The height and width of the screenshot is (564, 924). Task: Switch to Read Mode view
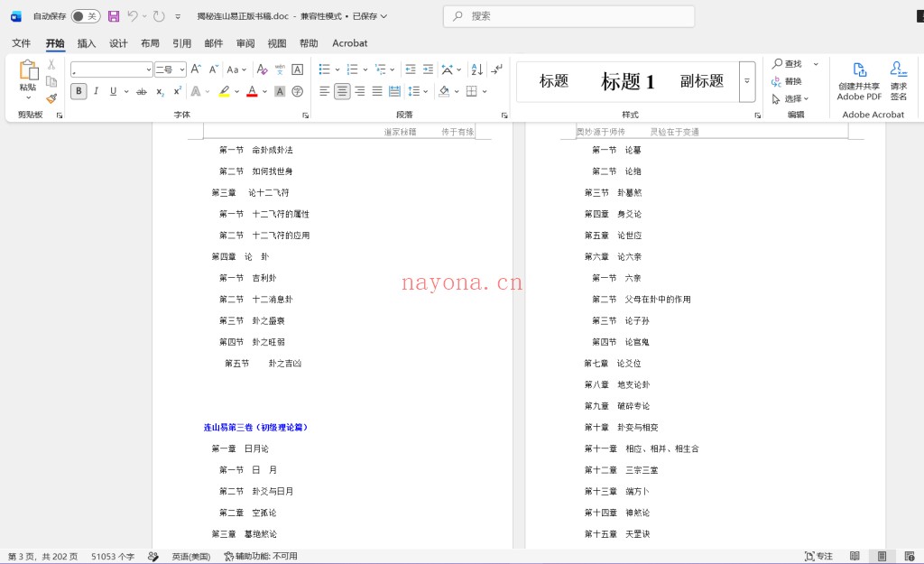coord(855,556)
